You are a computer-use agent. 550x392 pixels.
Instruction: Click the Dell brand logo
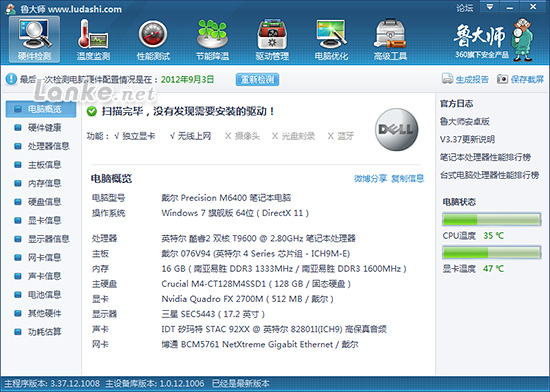point(396,129)
